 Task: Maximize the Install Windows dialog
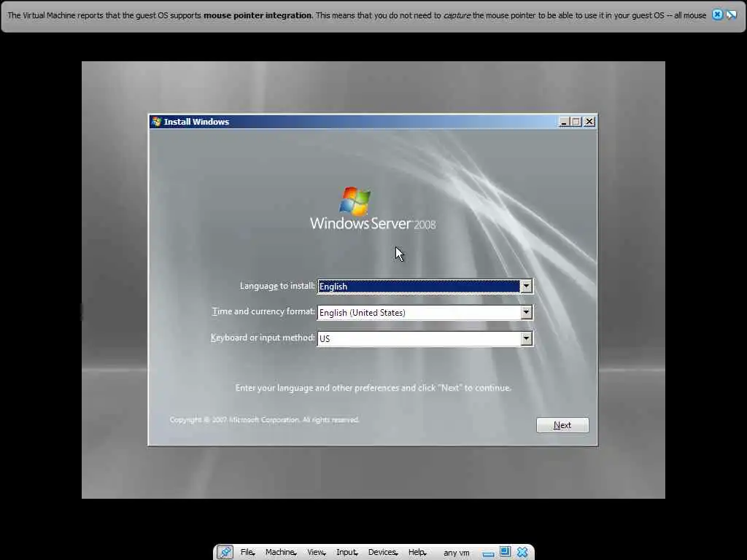click(x=576, y=122)
